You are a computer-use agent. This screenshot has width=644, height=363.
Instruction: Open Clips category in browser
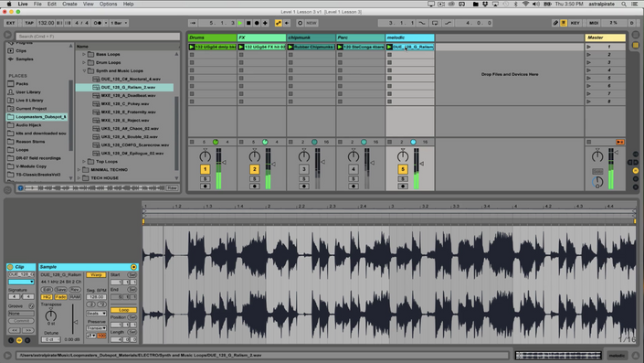[21, 51]
